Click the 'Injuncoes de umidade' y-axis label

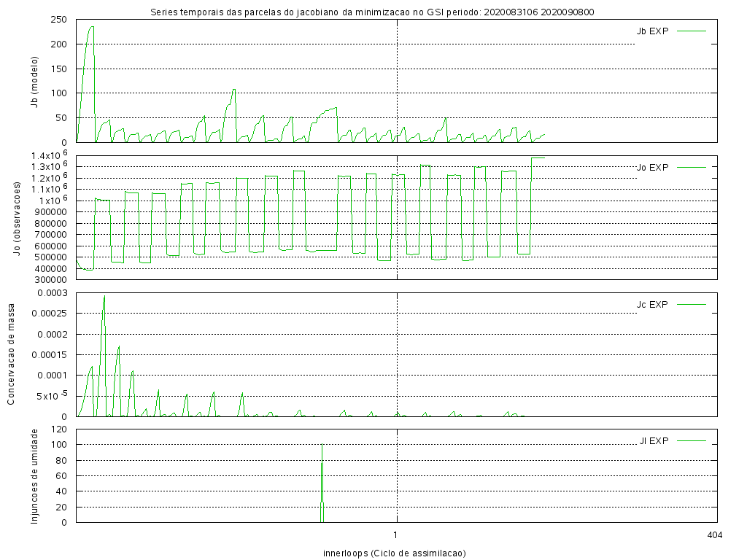[34, 475]
